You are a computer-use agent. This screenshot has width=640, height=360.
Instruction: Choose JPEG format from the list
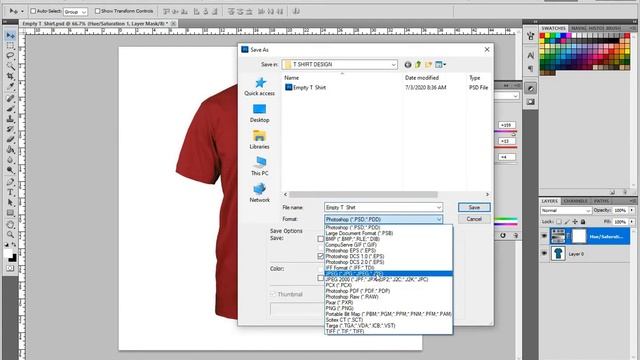pyautogui.click(x=388, y=273)
